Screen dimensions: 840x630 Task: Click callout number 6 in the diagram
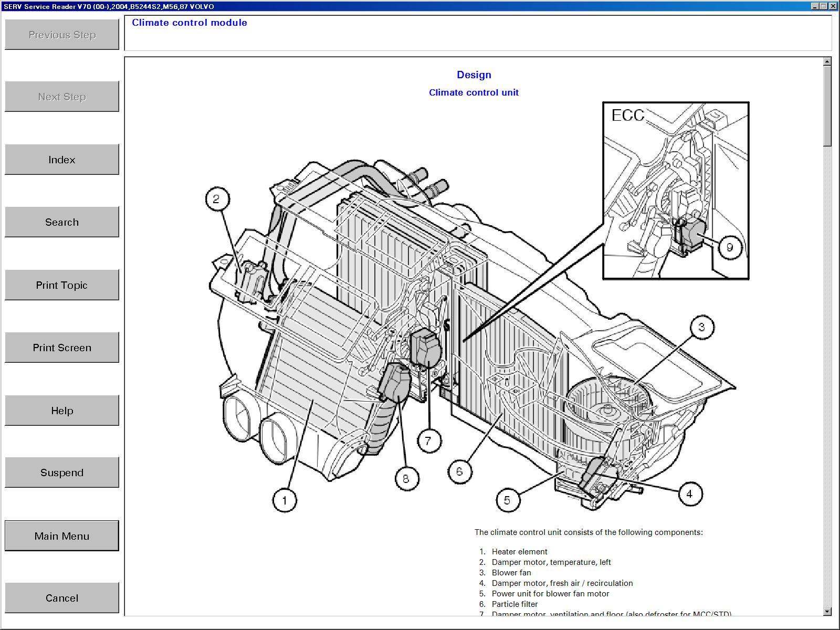click(459, 471)
